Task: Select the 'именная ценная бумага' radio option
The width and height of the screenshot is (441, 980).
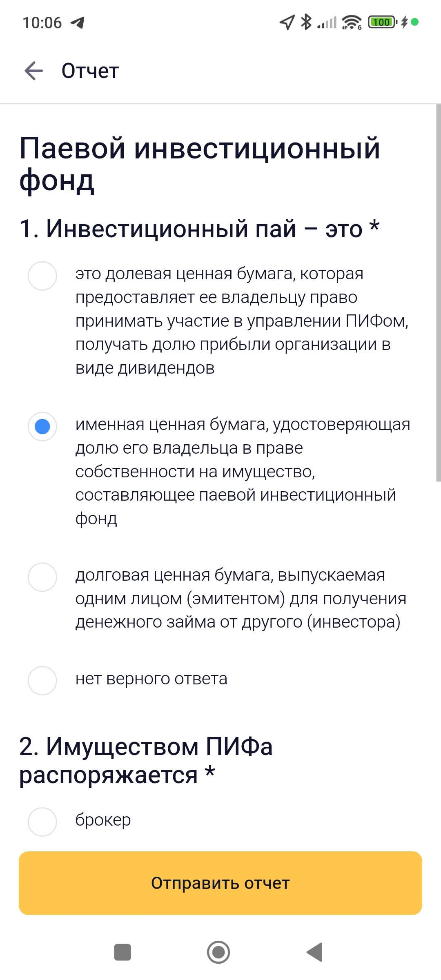Action: [42, 427]
